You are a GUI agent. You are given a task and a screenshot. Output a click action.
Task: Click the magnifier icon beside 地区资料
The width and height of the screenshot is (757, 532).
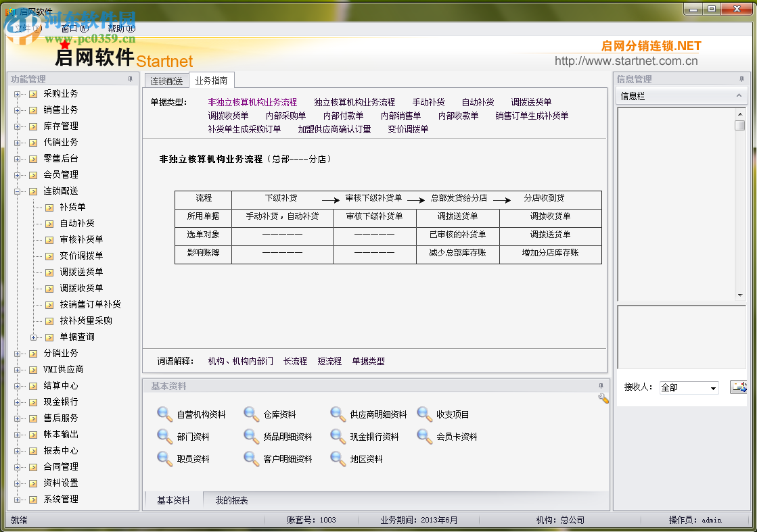pos(338,459)
